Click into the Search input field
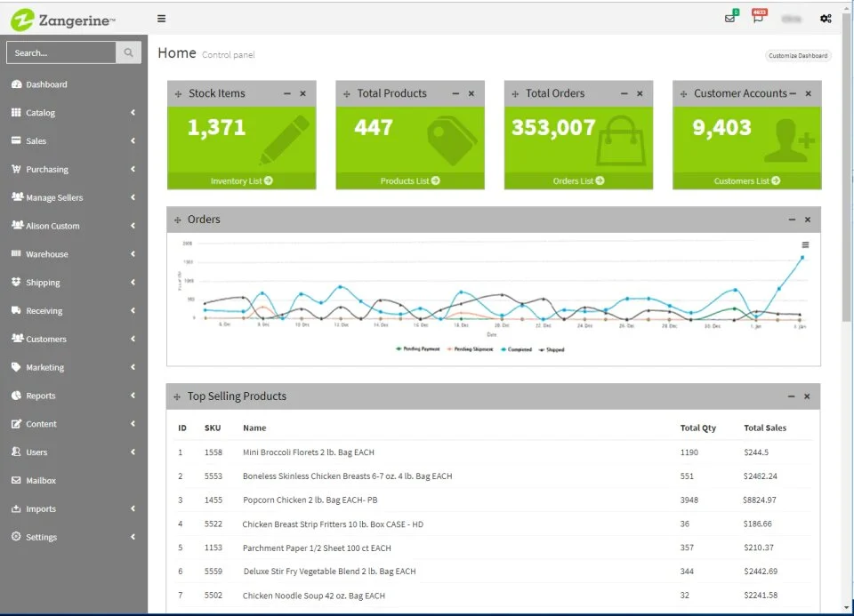The image size is (854, 616). pyautogui.click(x=61, y=52)
